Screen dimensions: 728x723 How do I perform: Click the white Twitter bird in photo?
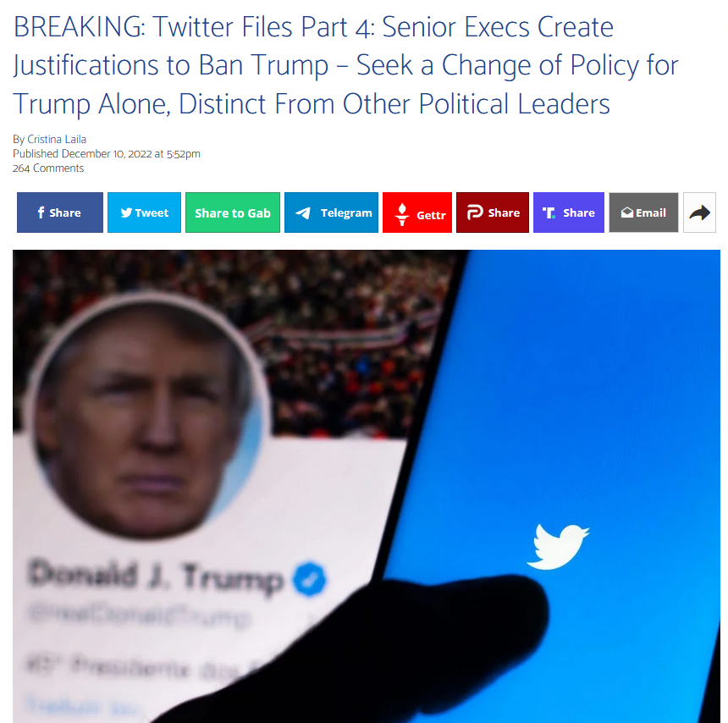point(558,547)
